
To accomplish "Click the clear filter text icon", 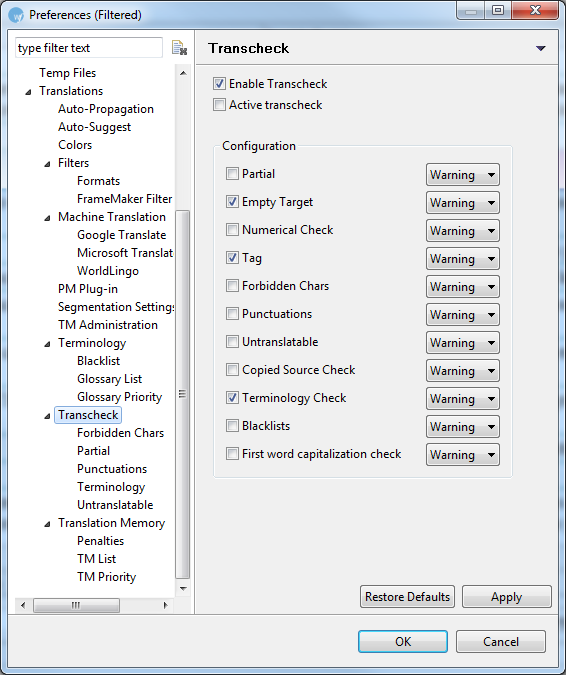I will coord(179,48).
